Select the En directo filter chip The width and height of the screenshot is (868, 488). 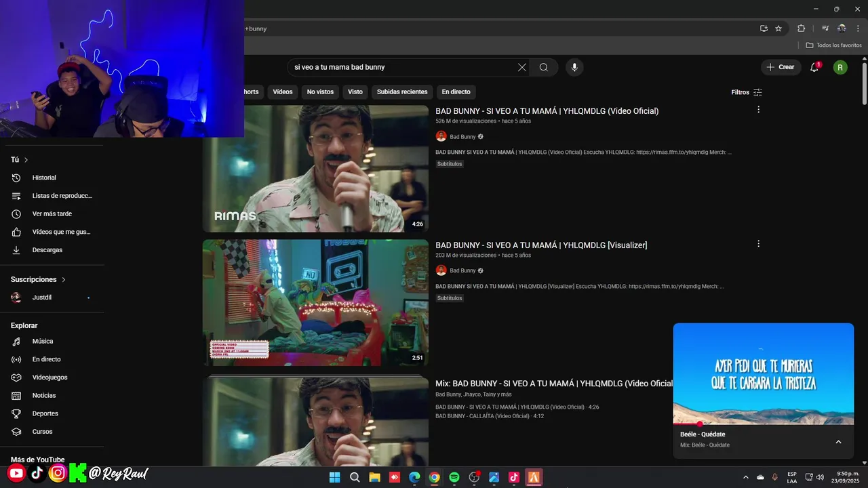(456, 92)
